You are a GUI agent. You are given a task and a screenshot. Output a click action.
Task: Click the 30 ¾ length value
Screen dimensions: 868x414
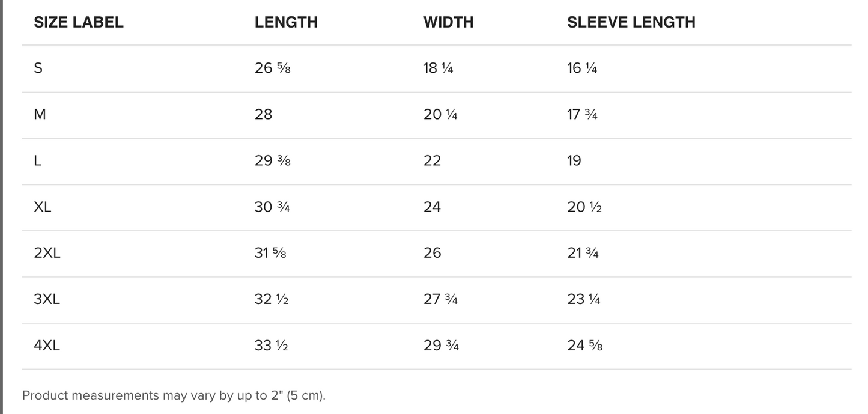pos(272,207)
